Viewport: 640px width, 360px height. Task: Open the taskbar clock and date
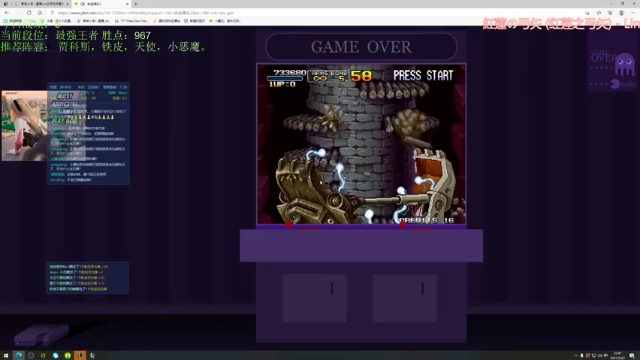point(617,356)
